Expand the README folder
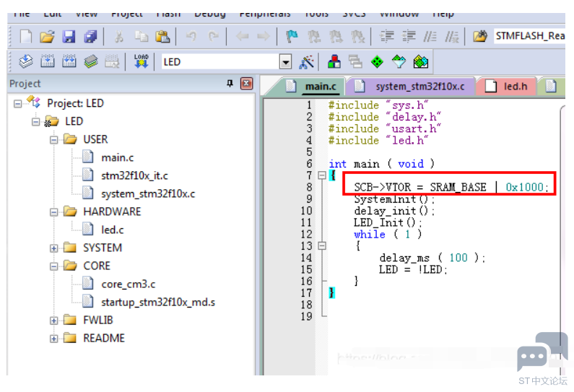The image size is (574, 392). (x=54, y=339)
